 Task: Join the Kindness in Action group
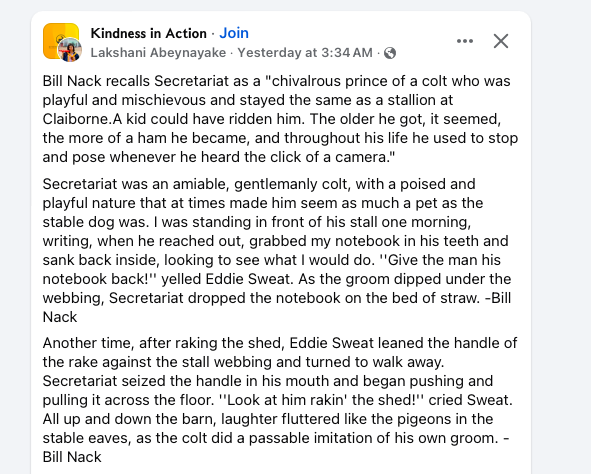coord(234,33)
